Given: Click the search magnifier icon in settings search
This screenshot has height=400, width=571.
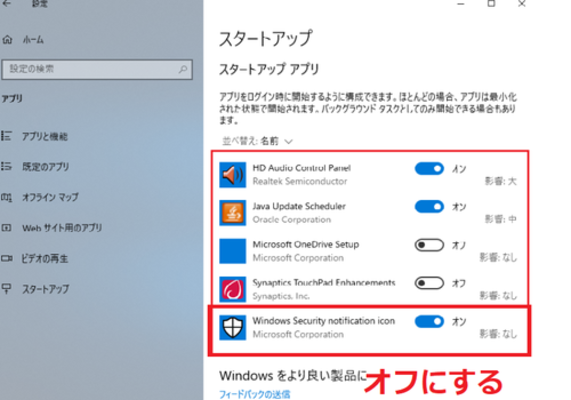Looking at the screenshot, I should click(x=183, y=69).
